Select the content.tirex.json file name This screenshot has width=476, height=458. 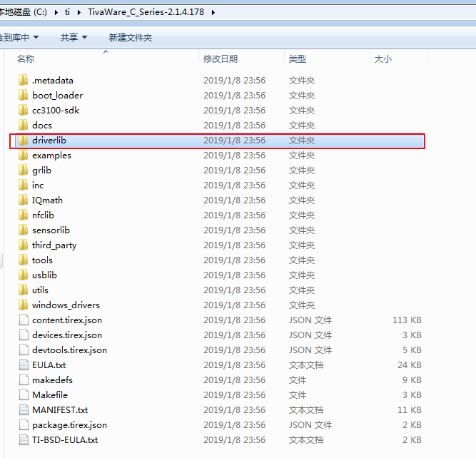67,320
